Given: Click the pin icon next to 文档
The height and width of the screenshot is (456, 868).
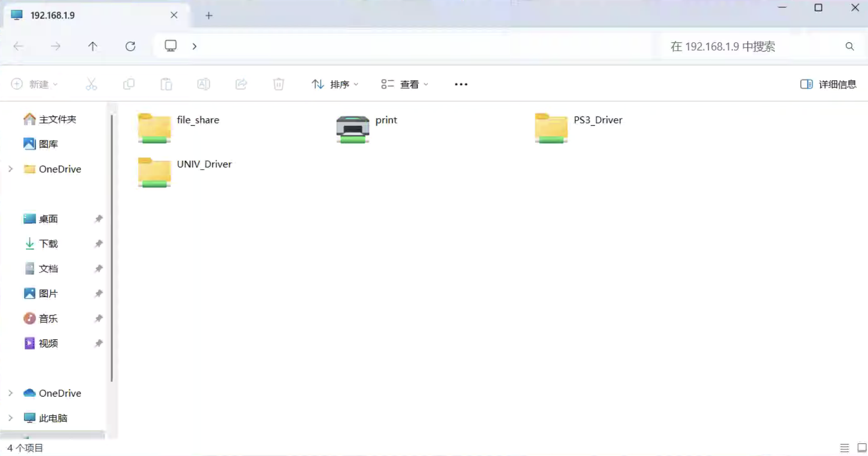Looking at the screenshot, I should coord(98,268).
